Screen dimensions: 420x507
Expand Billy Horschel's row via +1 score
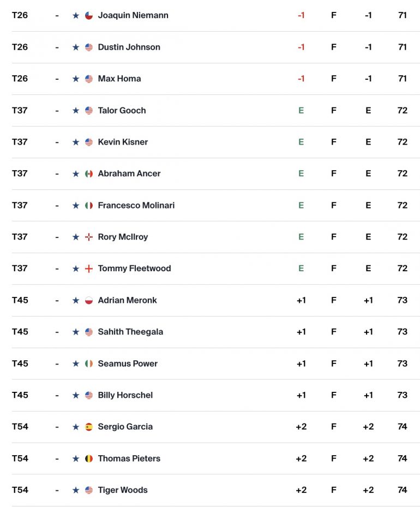pos(301,395)
